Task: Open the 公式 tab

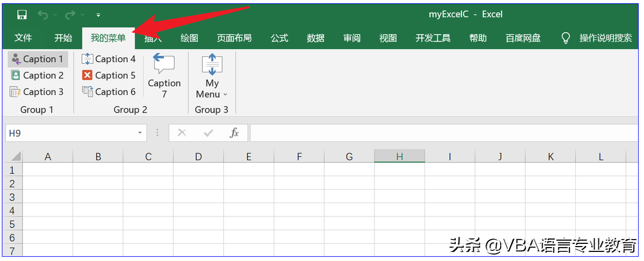Action: [279, 38]
